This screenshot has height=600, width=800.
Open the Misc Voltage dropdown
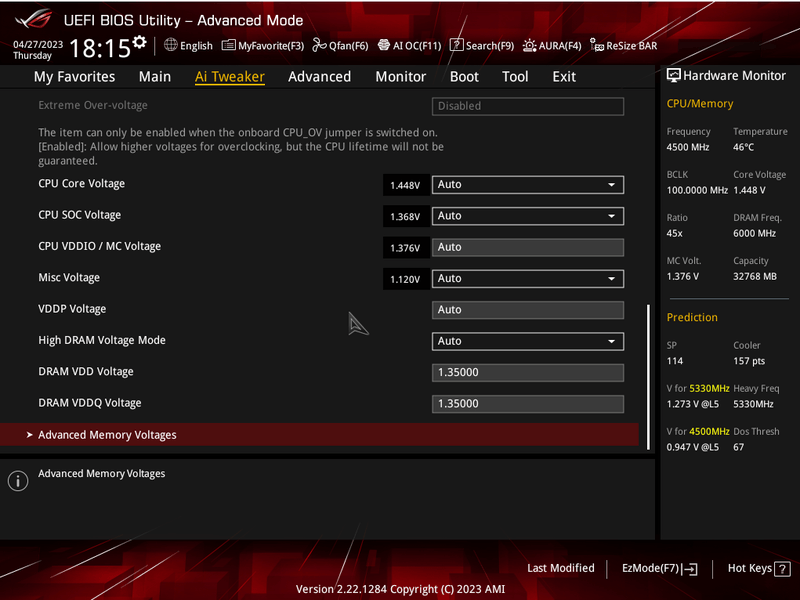click(528, 279)
